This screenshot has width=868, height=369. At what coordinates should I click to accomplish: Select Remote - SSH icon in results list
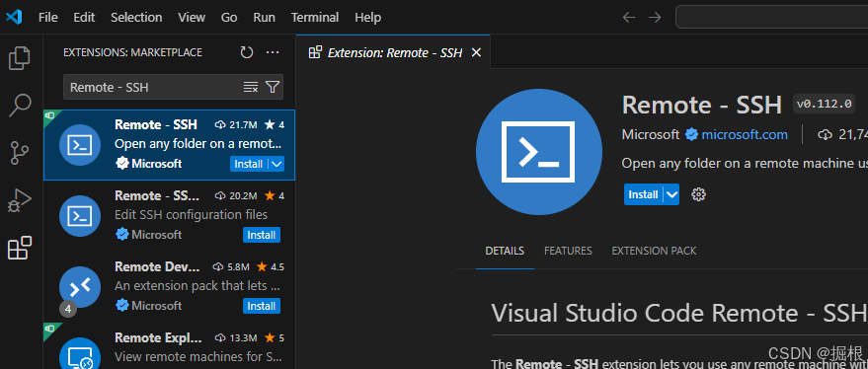point(80,145)
